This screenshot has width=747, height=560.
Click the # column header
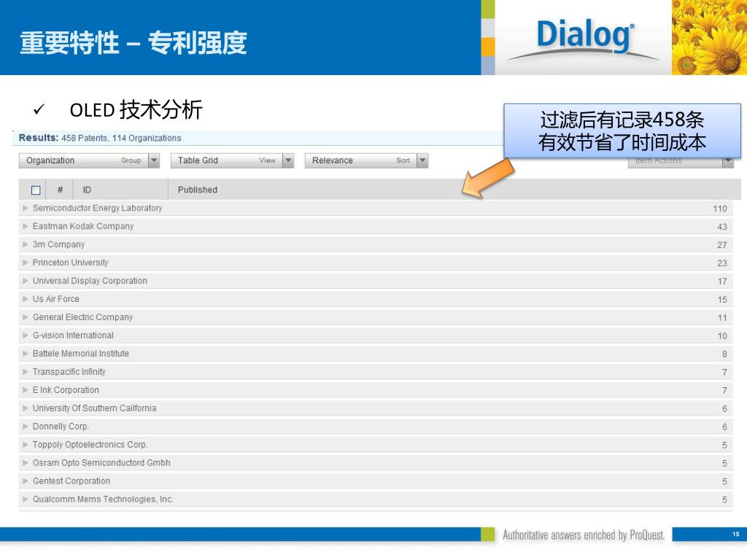[60, 190]
